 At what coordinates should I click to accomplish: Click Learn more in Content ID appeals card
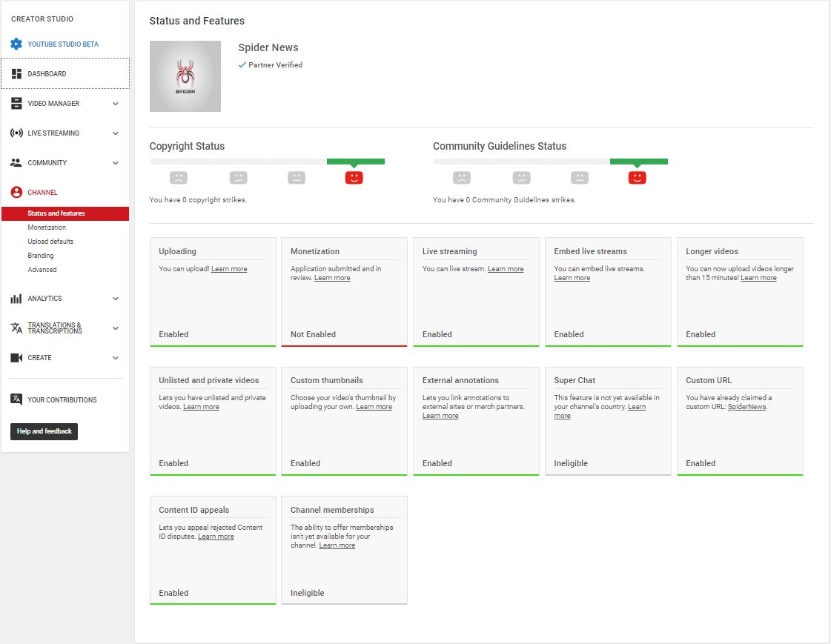tap(216, 537)
